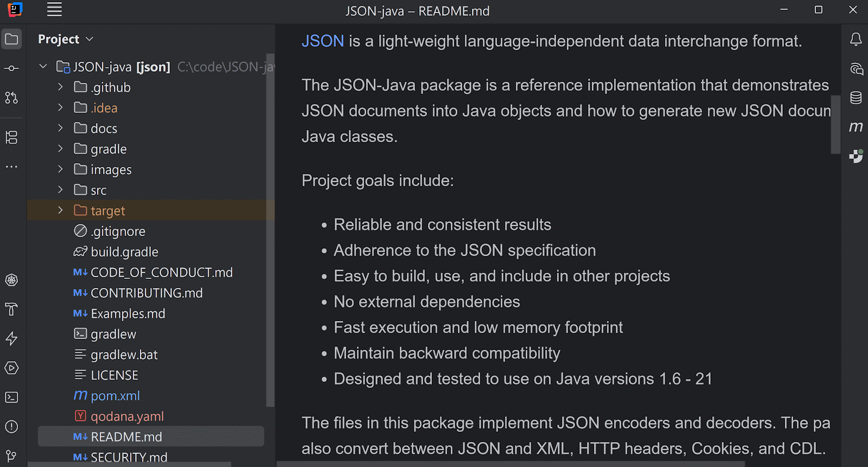
Task: Click 'Reliable and consistent results' bullet
Action: coord(443,225)
